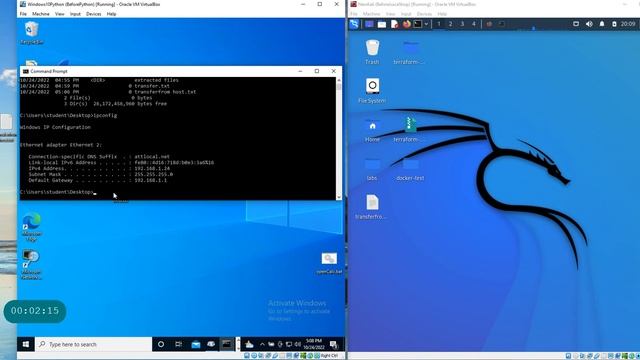The image size is (640, 360).
Task: Launch Firefox from the Kali panel
Action: pos(407,24)
